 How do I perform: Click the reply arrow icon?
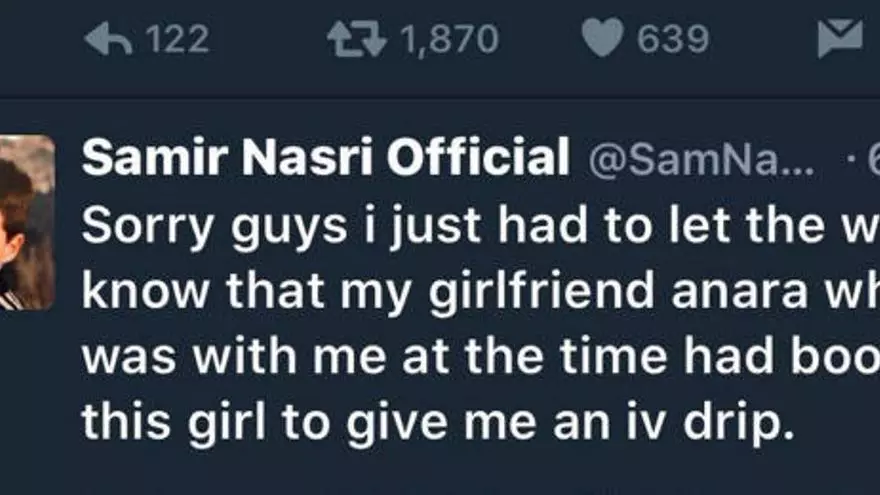108,39
